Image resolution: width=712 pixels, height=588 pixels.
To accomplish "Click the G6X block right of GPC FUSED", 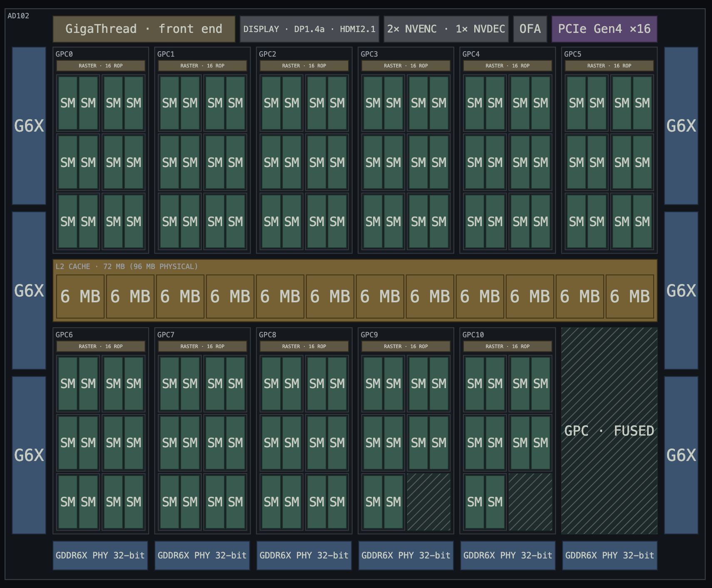I will pyautogui.click(x=681, y=455).
